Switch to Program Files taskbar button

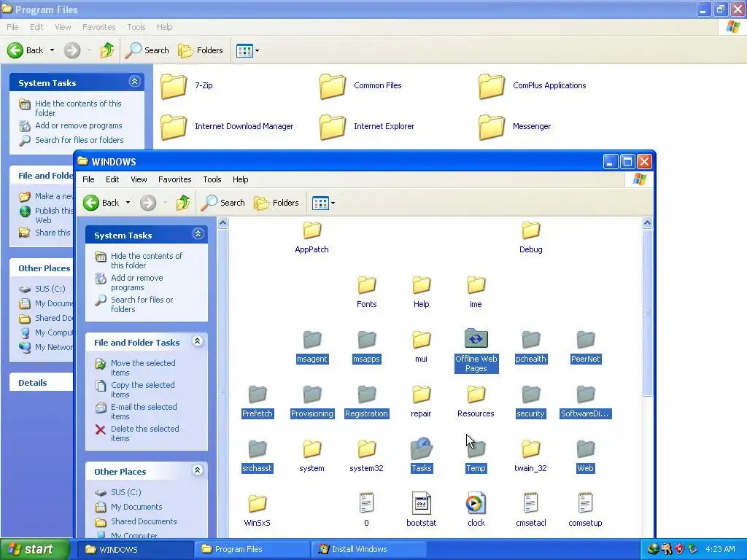point(251,549)
